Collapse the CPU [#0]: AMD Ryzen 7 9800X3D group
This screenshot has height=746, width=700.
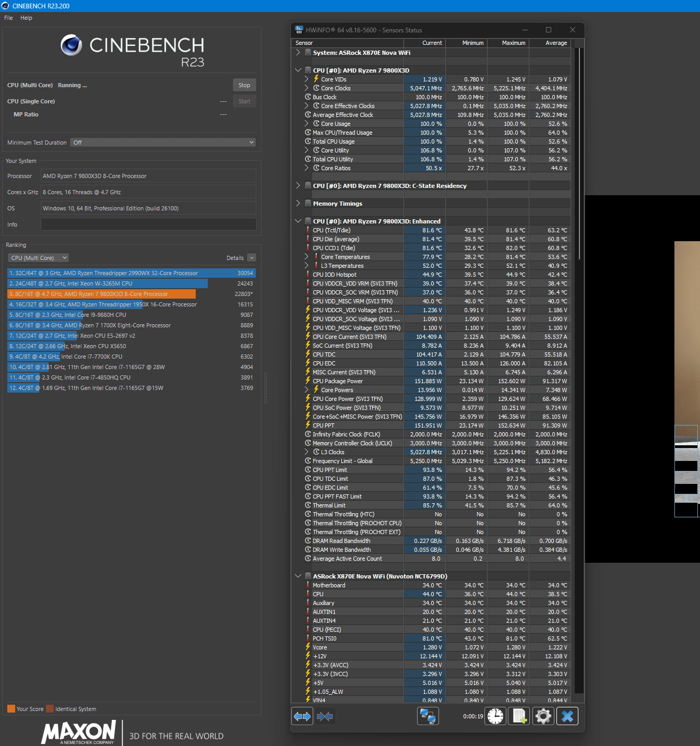tap(298, 70)
